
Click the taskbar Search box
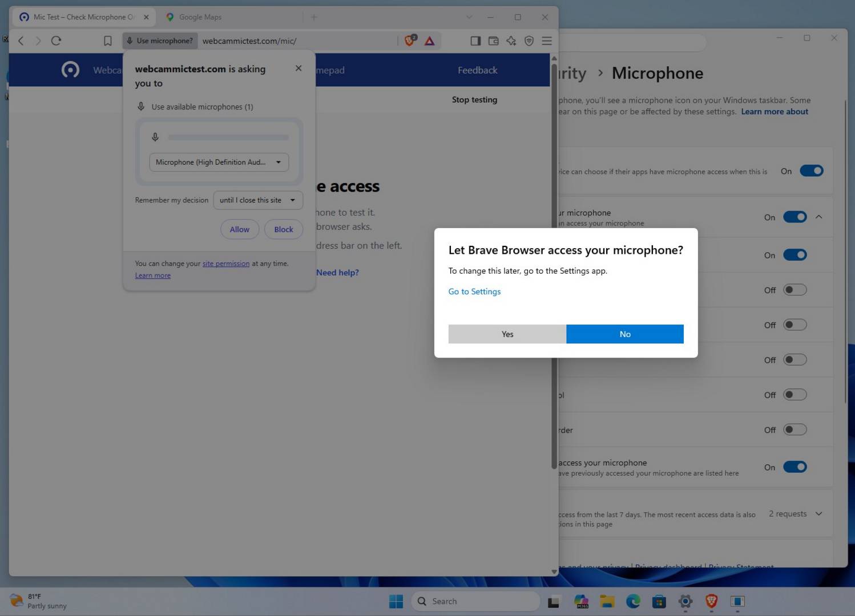click(x=475, y=601)
